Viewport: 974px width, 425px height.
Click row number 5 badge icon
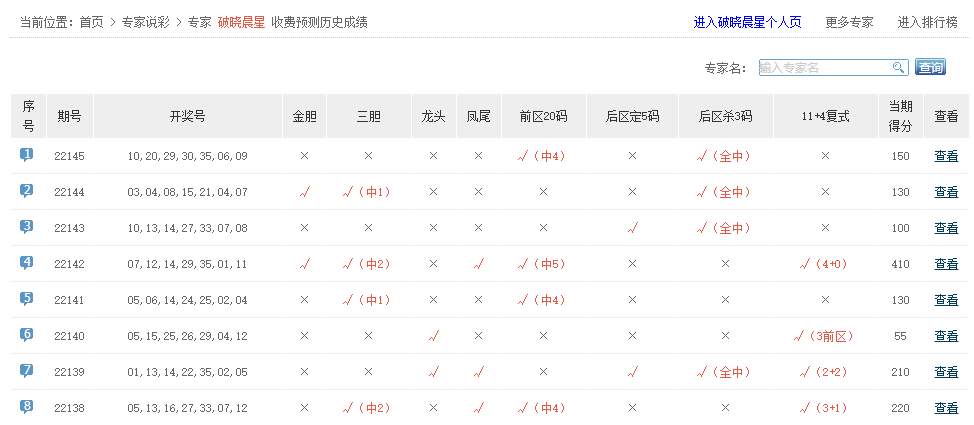click(27, 299)
